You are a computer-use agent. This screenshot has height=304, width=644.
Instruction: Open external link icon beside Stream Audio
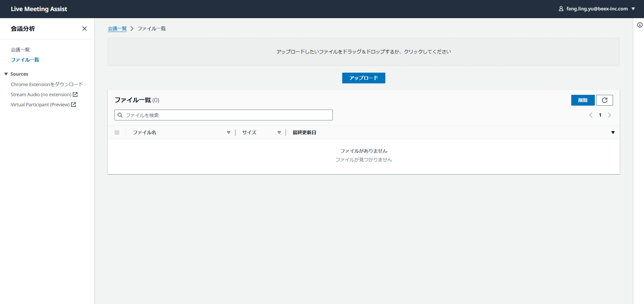coord(75,94)
